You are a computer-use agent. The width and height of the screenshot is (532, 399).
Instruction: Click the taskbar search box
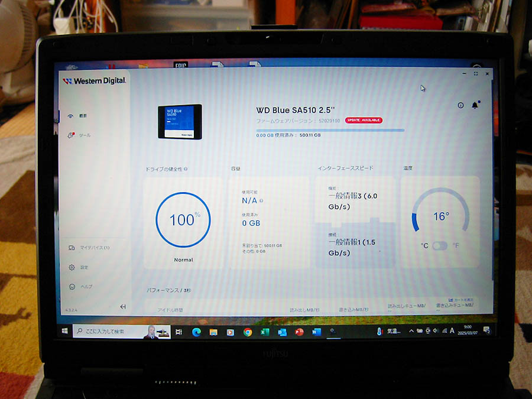121,332
